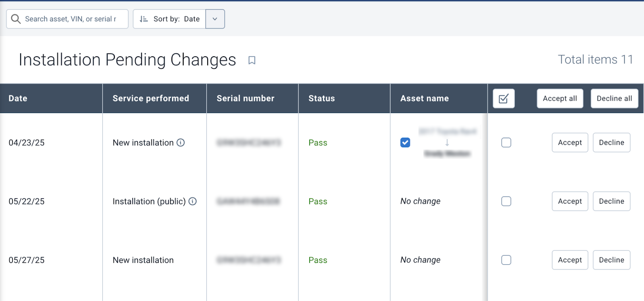Click the select-all checkmark icon button
This screenshot has height=301, width=644.
pos(504,99)
